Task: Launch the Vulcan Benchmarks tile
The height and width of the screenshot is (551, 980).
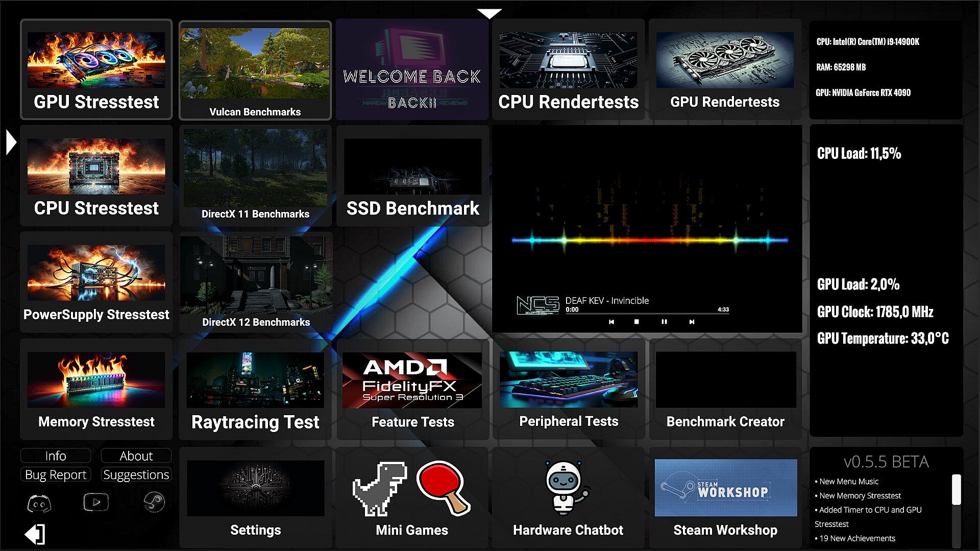Action: pos(255,70)
